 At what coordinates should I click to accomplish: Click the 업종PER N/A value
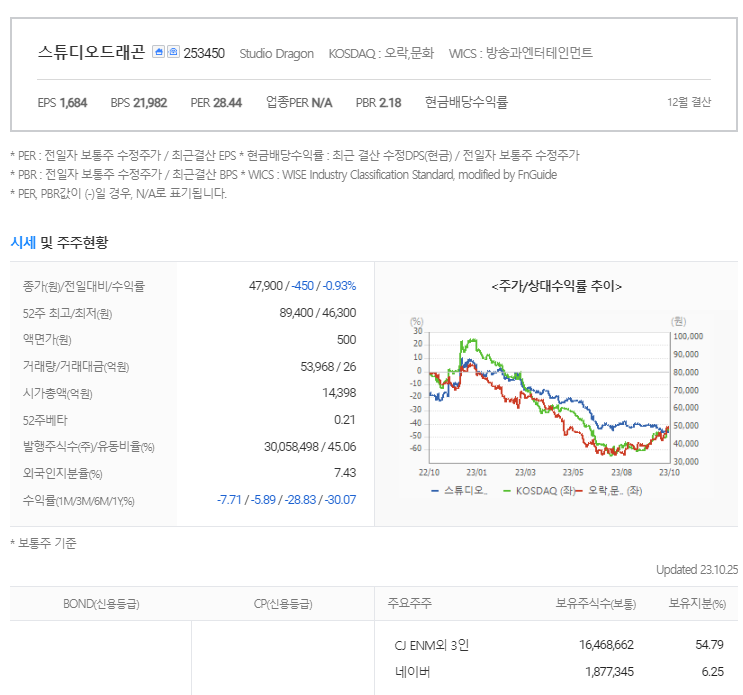[x=299, y=102]
